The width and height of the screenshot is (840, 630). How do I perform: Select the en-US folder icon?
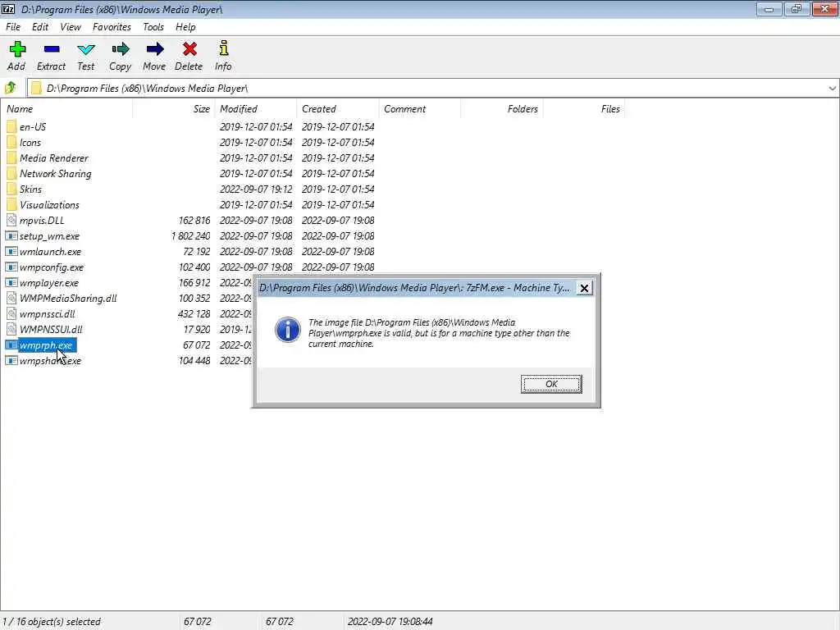point(11,127)
